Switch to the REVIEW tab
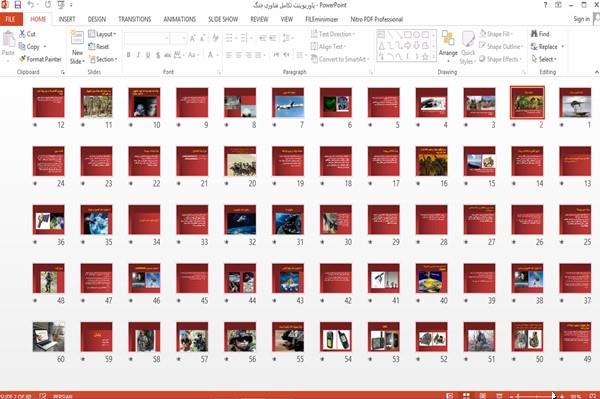 pyautogui.click(x=259, y=19)
